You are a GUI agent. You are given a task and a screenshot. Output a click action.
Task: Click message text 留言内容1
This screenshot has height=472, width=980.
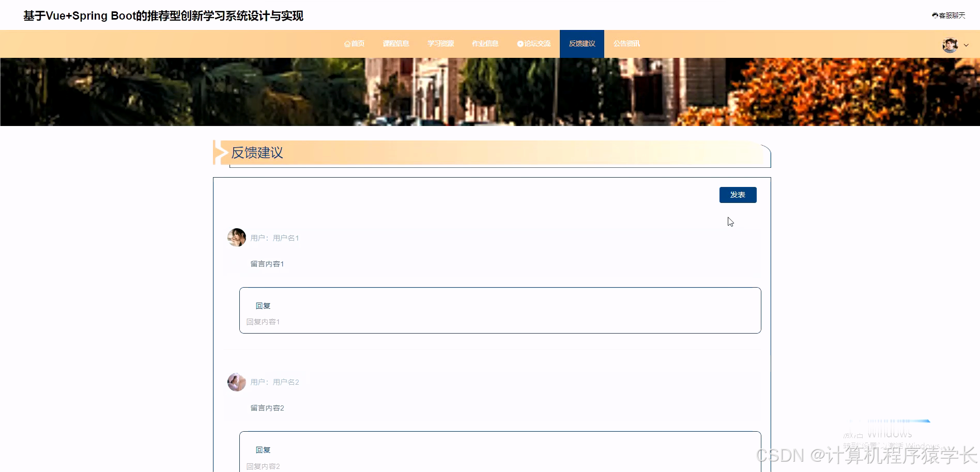(267, 264)
